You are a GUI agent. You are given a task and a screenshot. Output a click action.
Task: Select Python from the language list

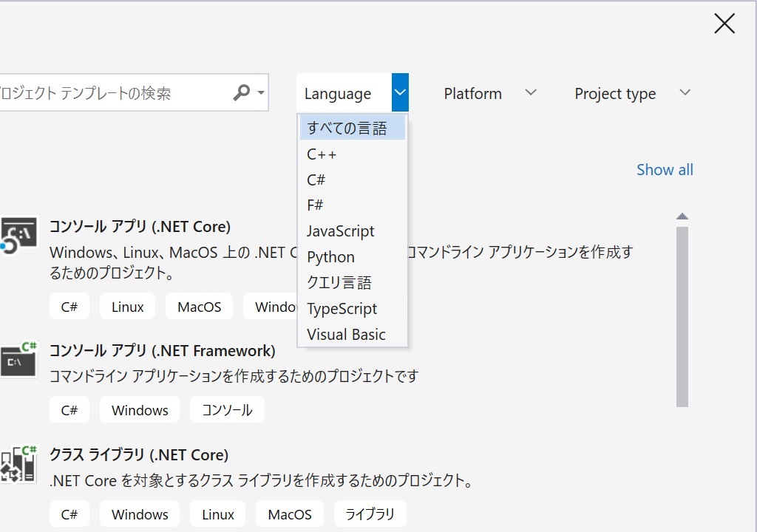point(330,256)
